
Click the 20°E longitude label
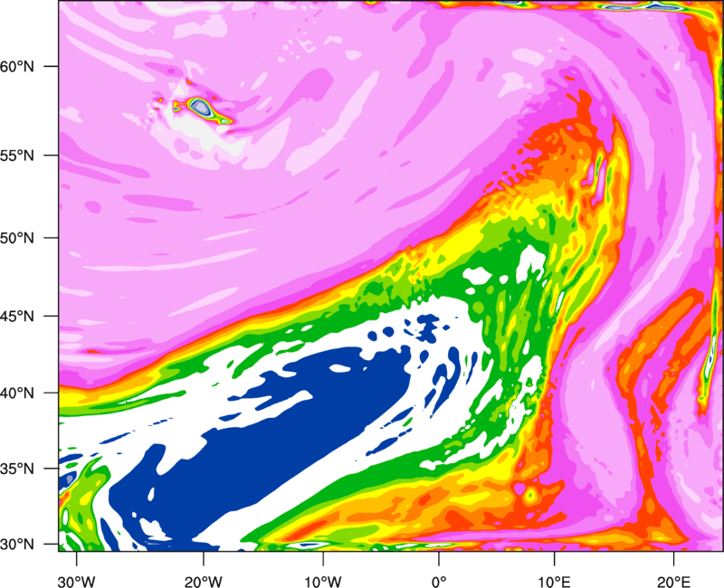click(673, 582)
